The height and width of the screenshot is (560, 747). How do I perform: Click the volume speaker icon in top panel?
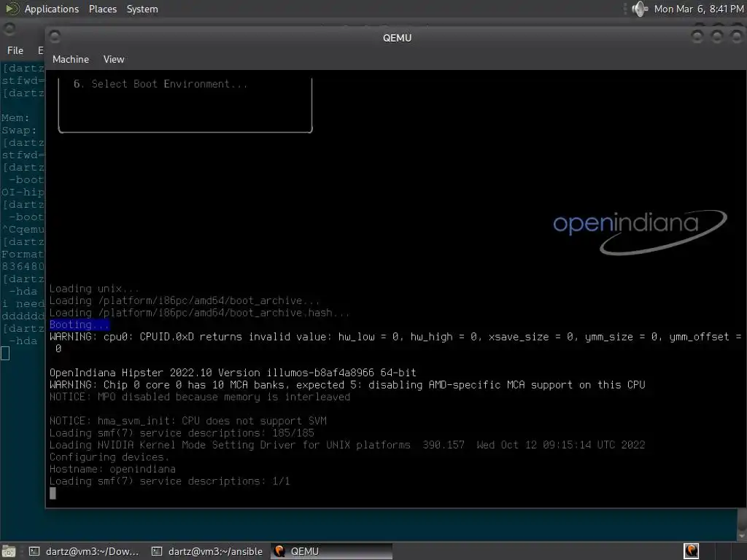(x=639, y=9)
